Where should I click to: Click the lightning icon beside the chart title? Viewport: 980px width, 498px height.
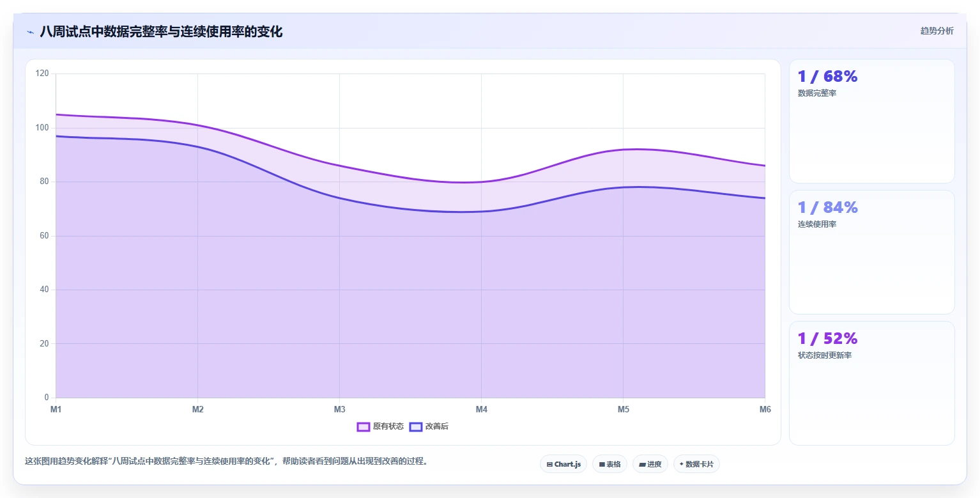click(x=30, y=32)
